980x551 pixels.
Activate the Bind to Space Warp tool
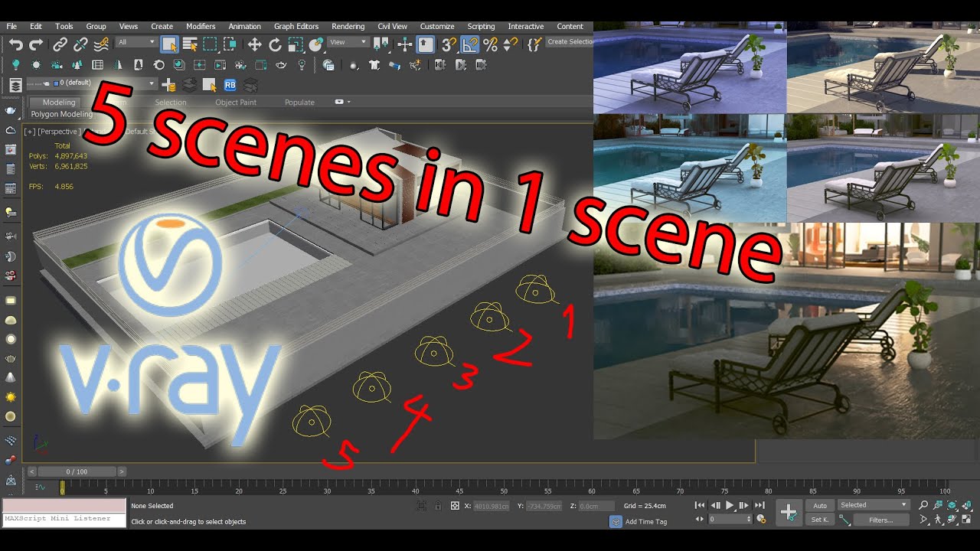point(100,45)
